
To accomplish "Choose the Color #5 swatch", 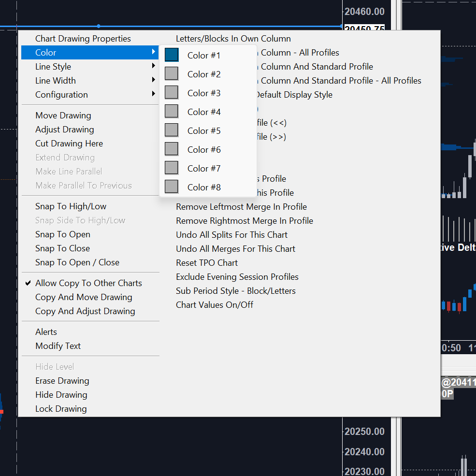I will click(172, 130).
